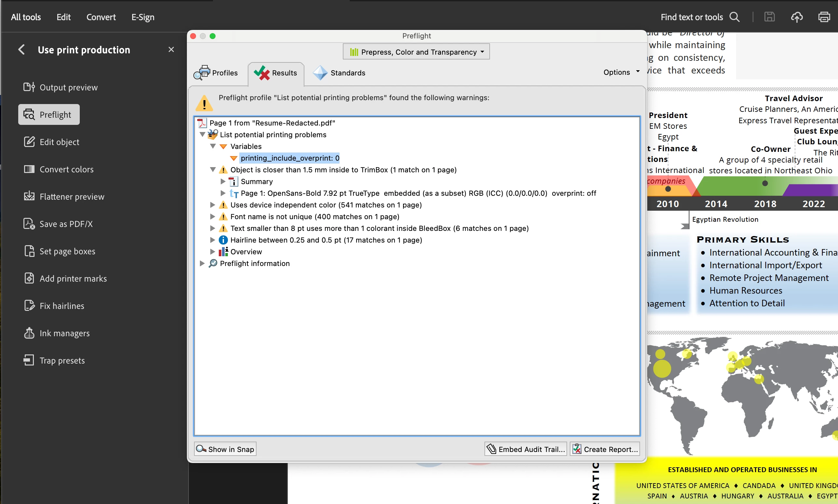Expand the Preflight information node
Viewport: 838px width, 504px height.
202,263
